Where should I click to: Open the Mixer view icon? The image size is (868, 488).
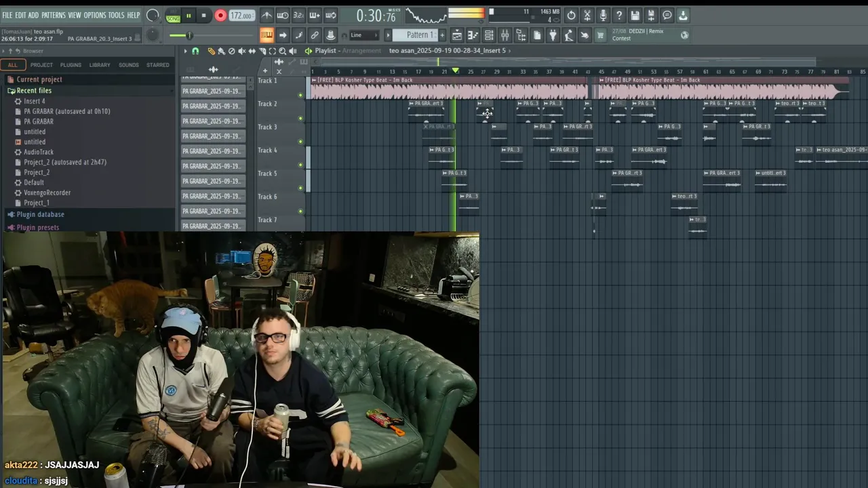pos(505,35)
